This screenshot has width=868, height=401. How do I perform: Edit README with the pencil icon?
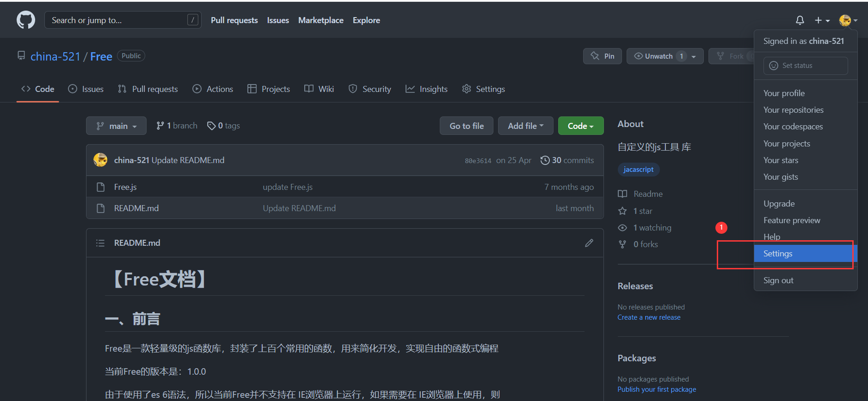click(589, 243)
